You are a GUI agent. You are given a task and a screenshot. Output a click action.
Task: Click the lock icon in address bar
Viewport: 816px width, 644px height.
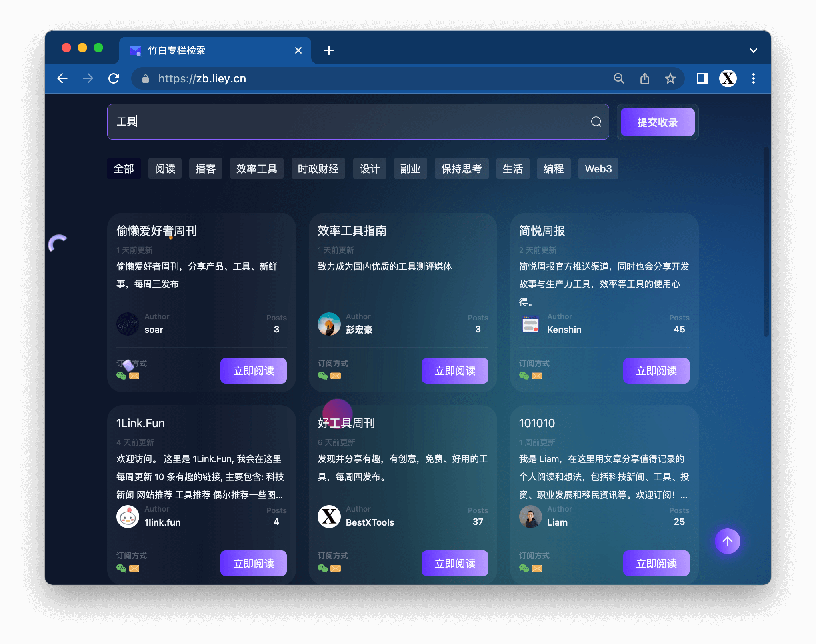click(x=146, y=79)
